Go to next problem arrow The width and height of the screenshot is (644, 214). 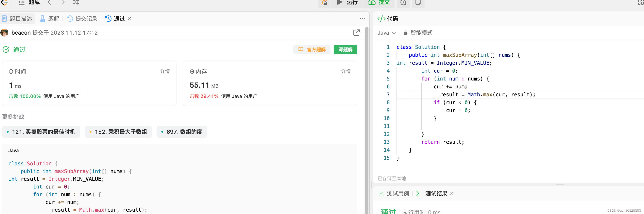(63, 3)
